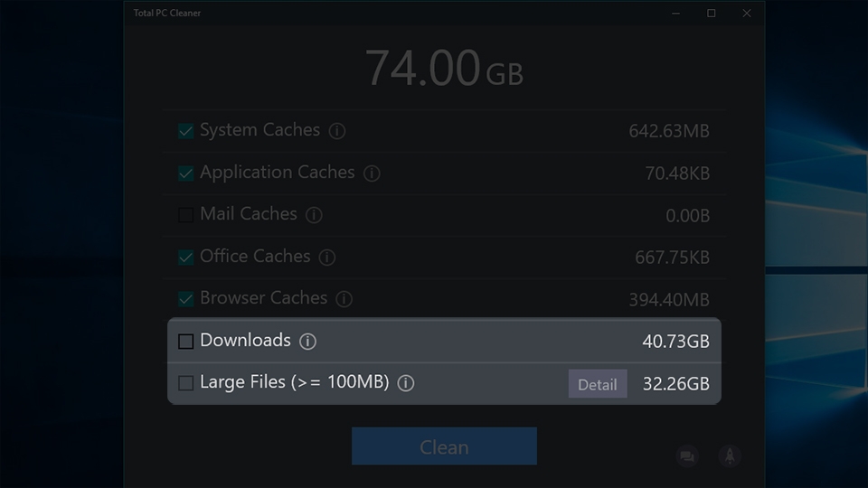This screenshot has height=488, width=868.
Task: Toggle the Office Caches checkbox
Action: [x=186, y=258]
